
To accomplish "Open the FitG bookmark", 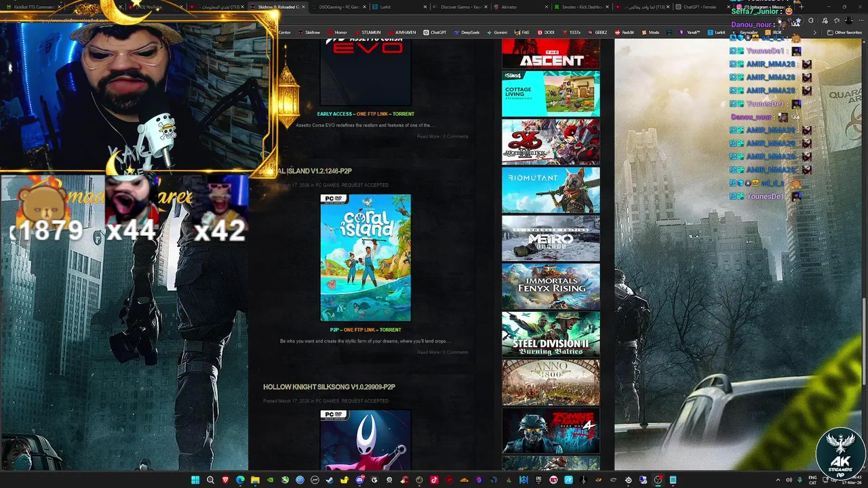I will coord(522,33).
